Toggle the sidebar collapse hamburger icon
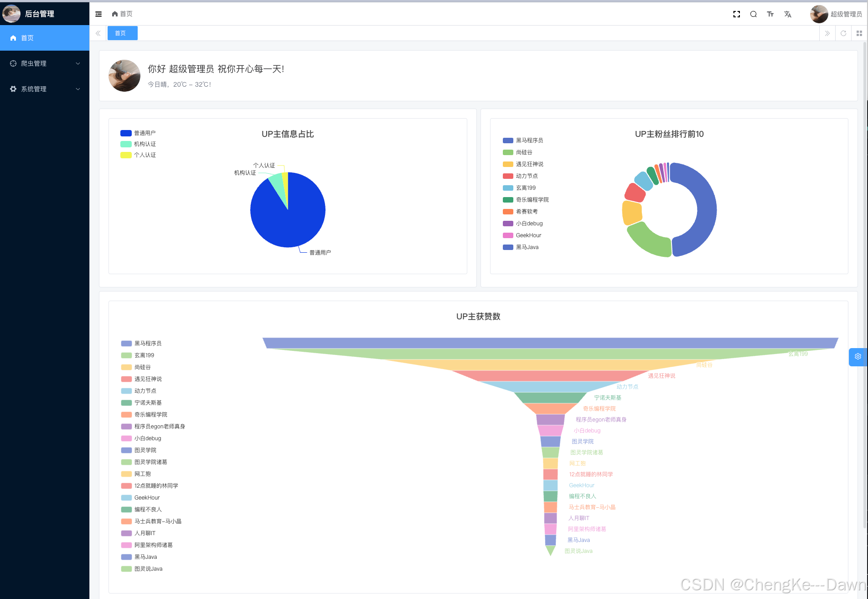The width and height of the screenshot is (868, 599). click(98, 14)
